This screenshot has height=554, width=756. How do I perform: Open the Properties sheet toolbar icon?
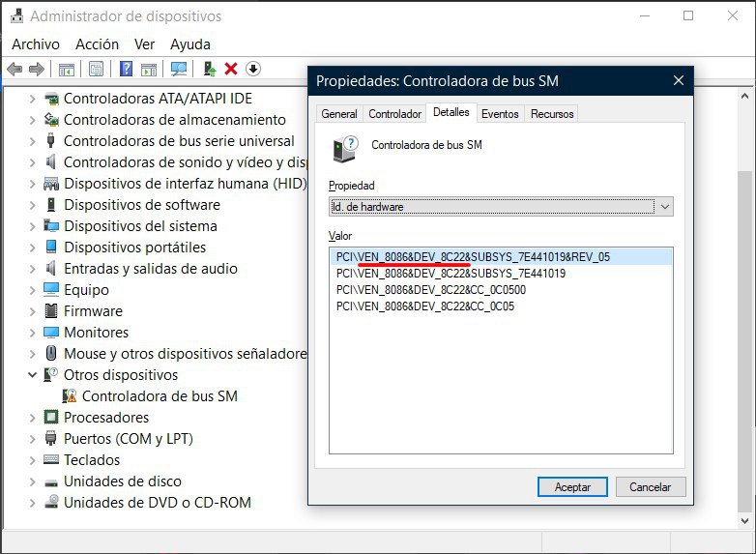(x=96, y=69)
